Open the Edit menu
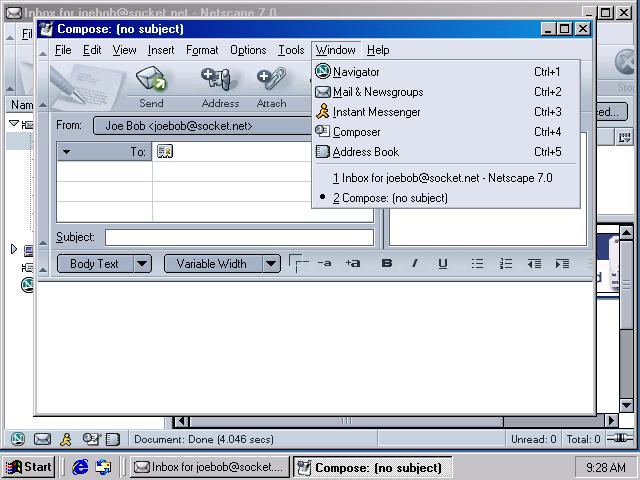Image resolution: width=640 pixels, height=480 pixels. pyautogui.click(x=92, y=50)
